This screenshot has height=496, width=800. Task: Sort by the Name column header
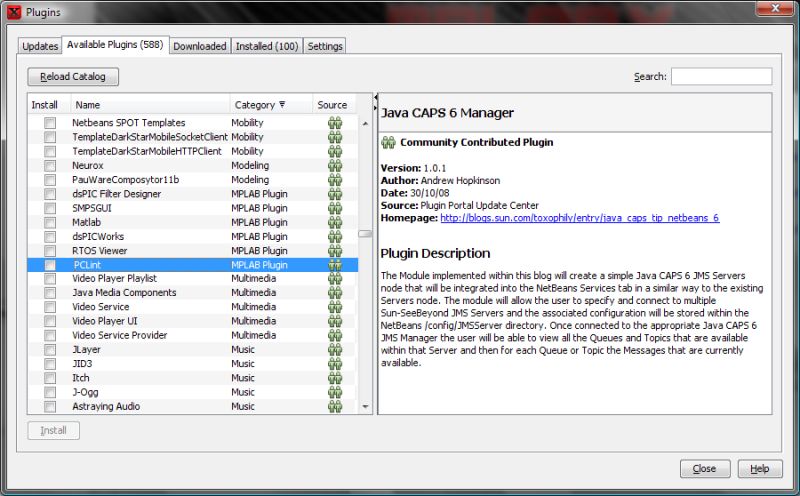pos(151,105)
